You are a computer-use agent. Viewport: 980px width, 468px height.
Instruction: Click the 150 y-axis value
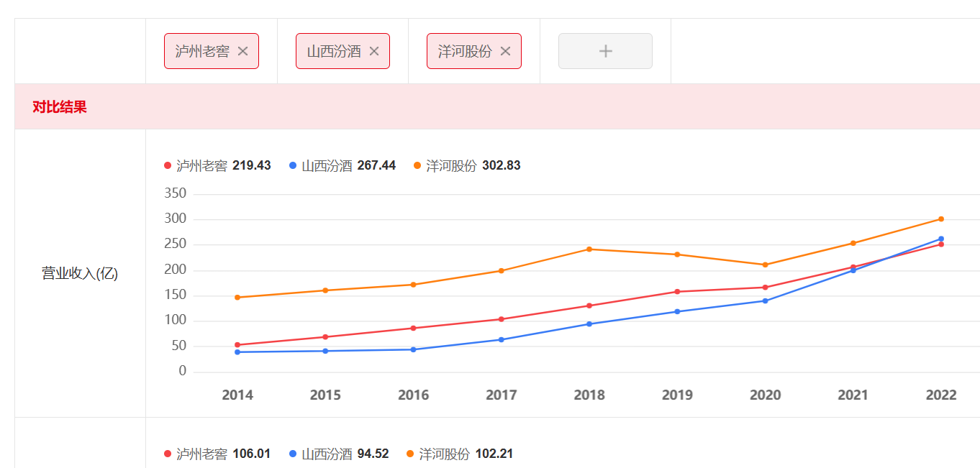click(176, 295)
